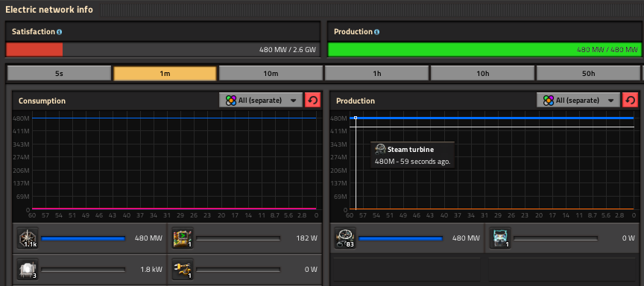Viewport: 644px width, 286px height.
Task: Click '480M - 59 seconds ago.' text
Action: [x=413, y=162]
